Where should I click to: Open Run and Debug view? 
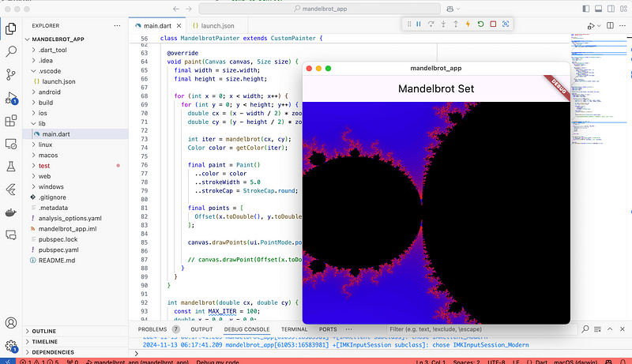click(x=11, y=99)
